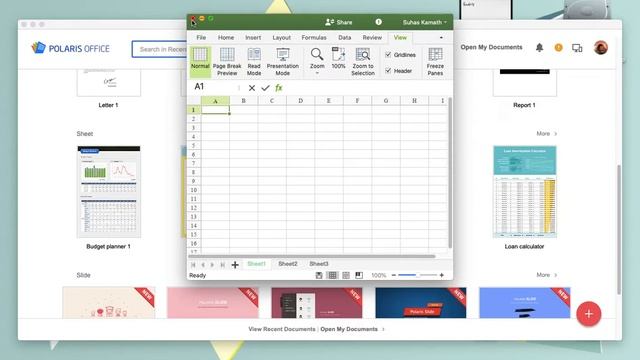This screenshot has width=640, height=360.
Task: Go to next sheet arrow
Action: (212, 265)
